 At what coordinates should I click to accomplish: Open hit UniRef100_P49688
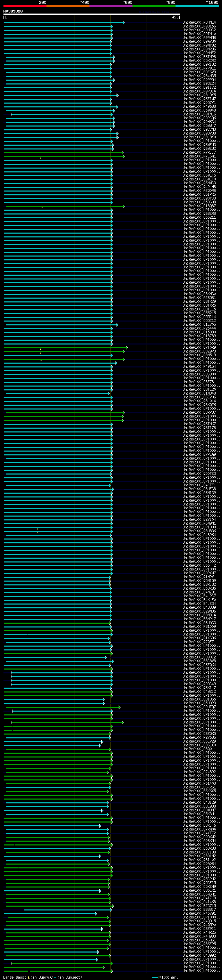pos(199,106)
